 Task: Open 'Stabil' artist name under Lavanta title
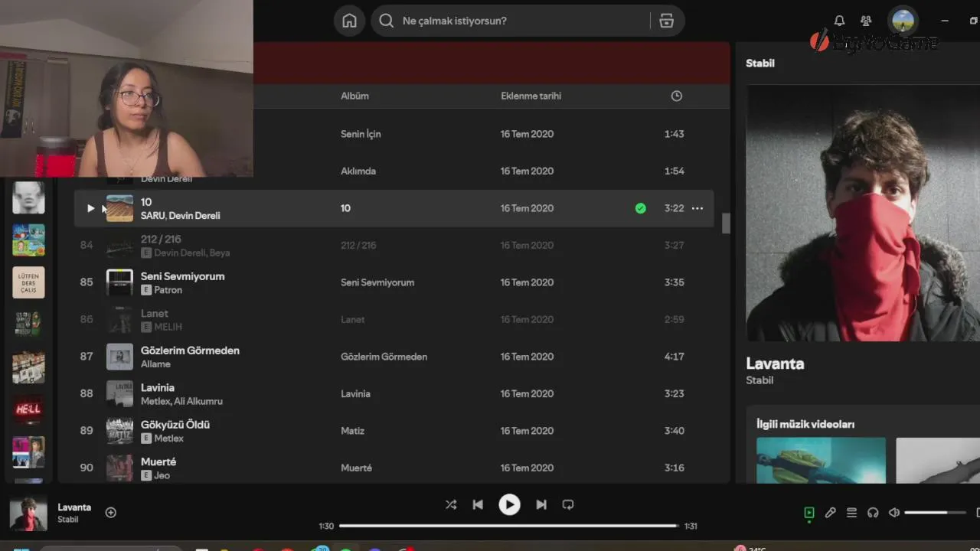[x=759, y=380]
